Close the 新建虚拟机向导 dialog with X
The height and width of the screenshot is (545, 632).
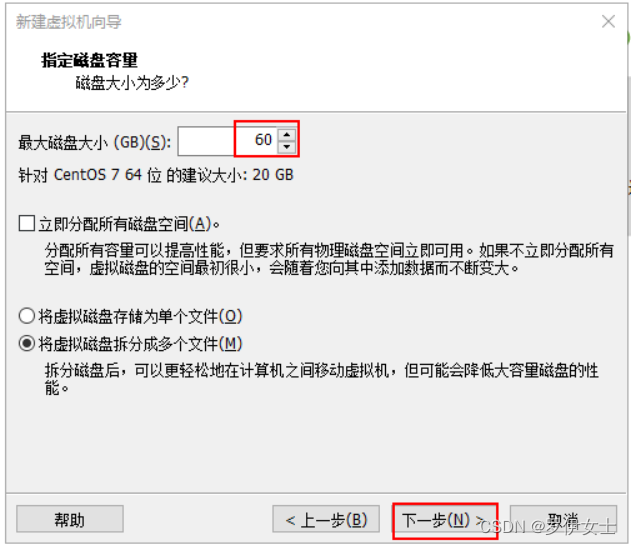tap(608, 21)
